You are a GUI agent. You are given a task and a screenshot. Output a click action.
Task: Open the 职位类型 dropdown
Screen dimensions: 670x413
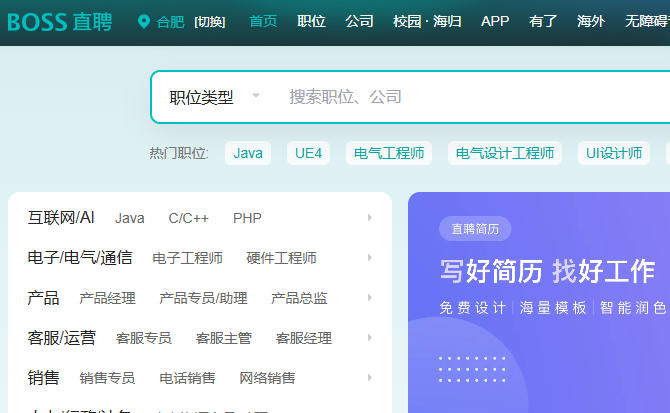[x=214, y=97]
